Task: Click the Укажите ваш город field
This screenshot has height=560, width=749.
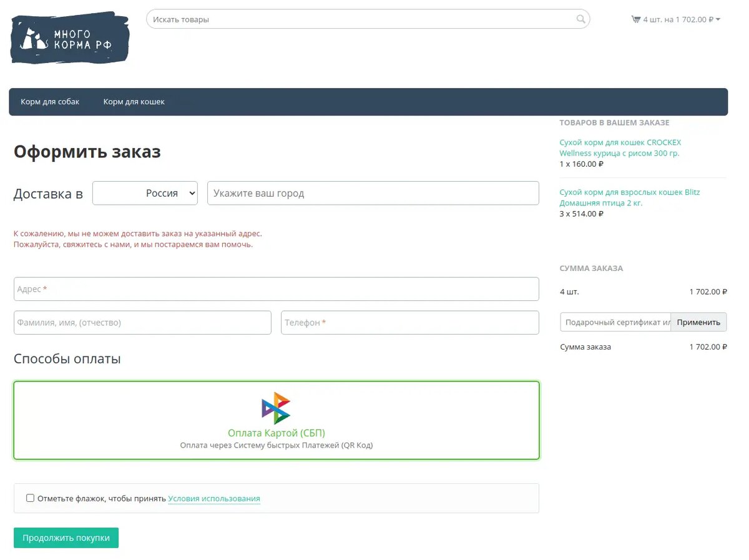Action: (373, 193)
